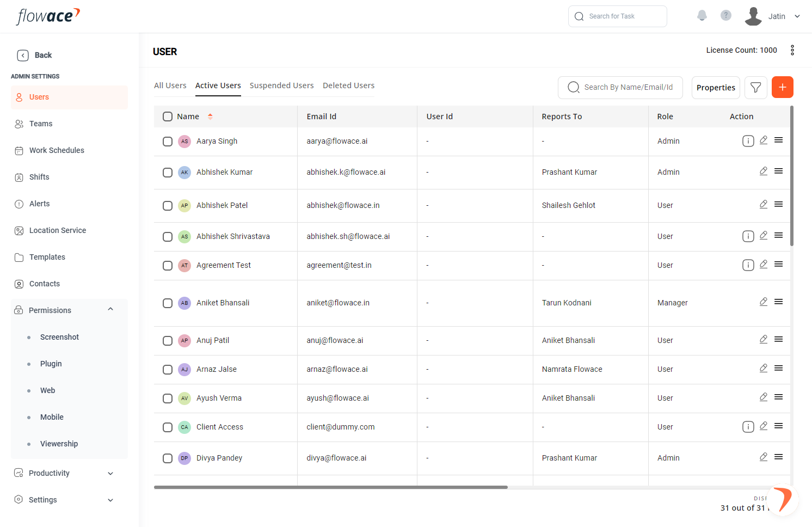Click the info icon for Client Access
812x527 pixels.
[748, 427]
